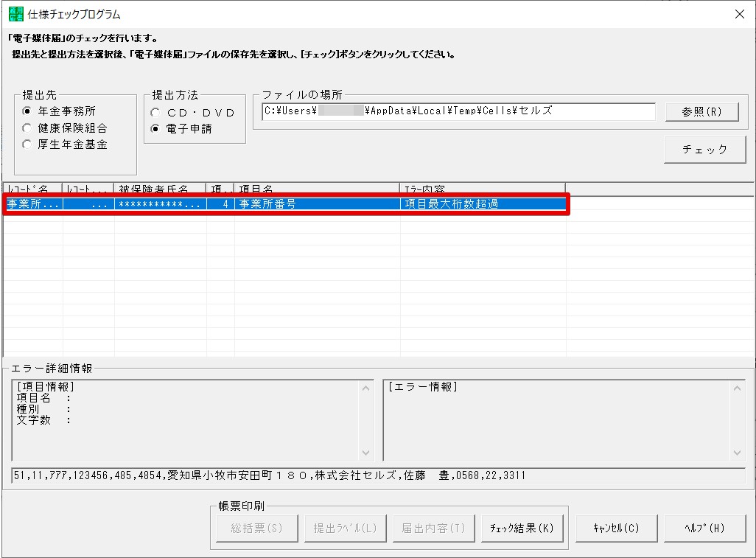Click the 参照(R) browse button
The image size is (756, 558).
[x=704, y=111]
